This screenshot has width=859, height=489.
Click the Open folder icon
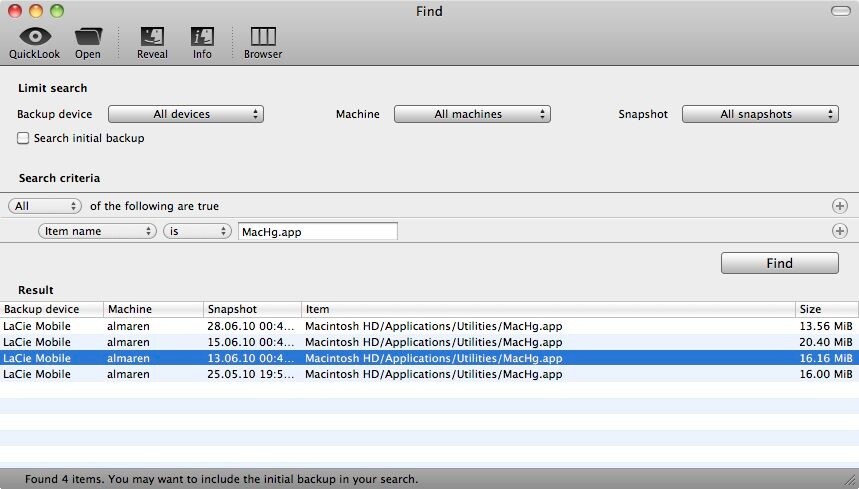(x=88, y=37)
